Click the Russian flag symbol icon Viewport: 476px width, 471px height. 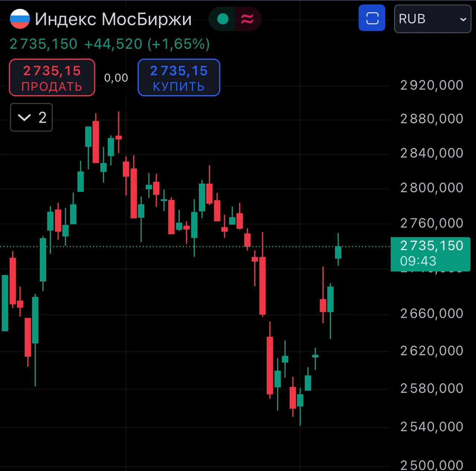(20, 19)
